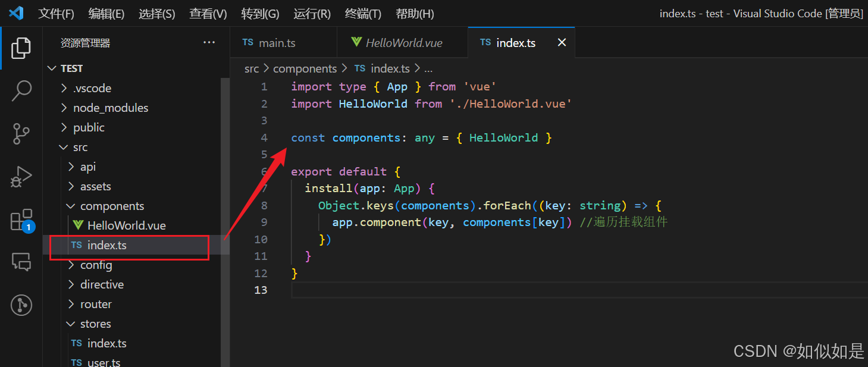Viewport: 868px width, 367px height.
Task: Open the chat/comments view icon
Action: click(x=21, y=262)
